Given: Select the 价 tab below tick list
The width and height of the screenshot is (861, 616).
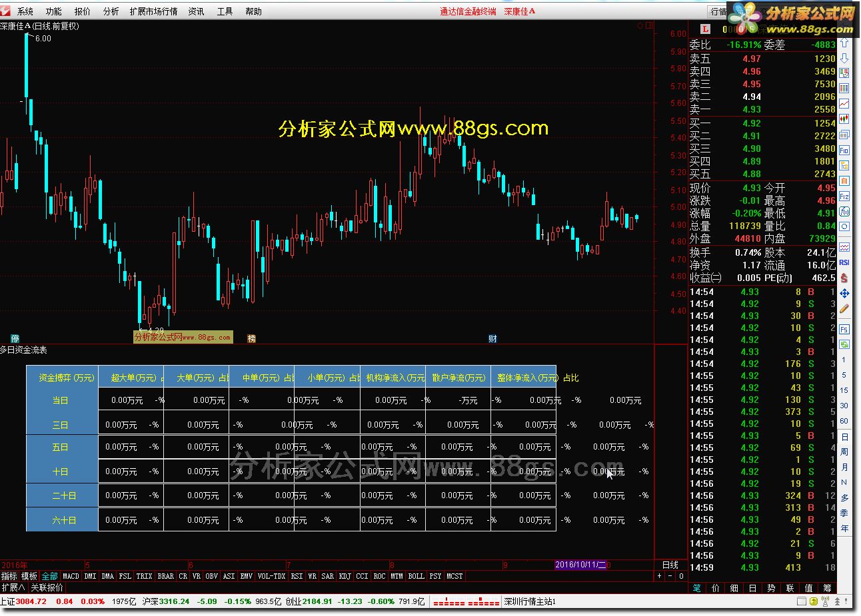Looking at the screenshot, I should [x=716, y=588].
